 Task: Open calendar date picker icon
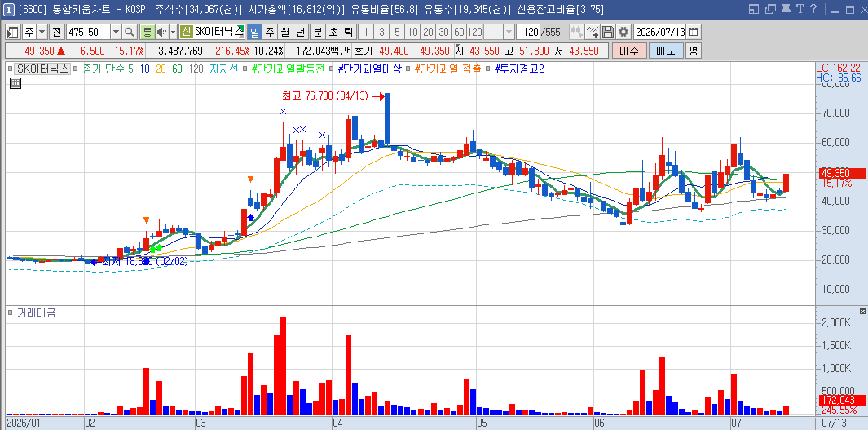[694, 32]
